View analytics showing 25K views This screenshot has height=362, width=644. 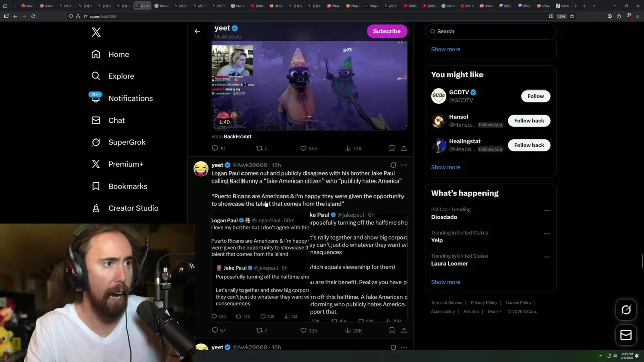pyautogui.click(x=353, y=330)
